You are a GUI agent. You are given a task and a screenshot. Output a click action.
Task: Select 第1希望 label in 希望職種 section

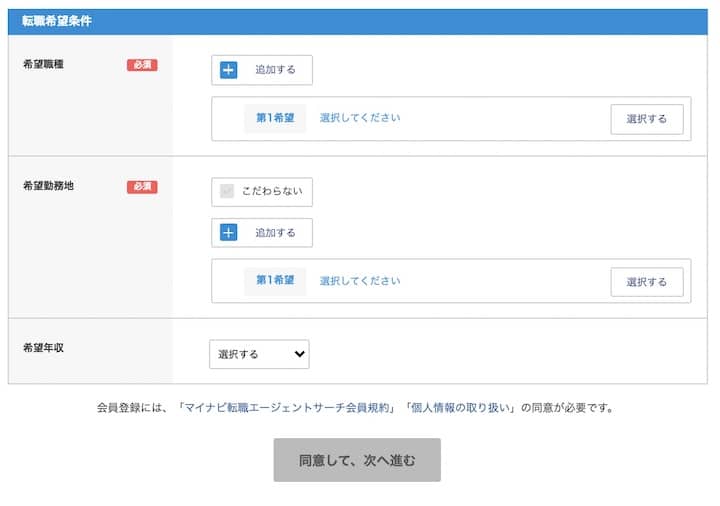click(x=275, y=118)
